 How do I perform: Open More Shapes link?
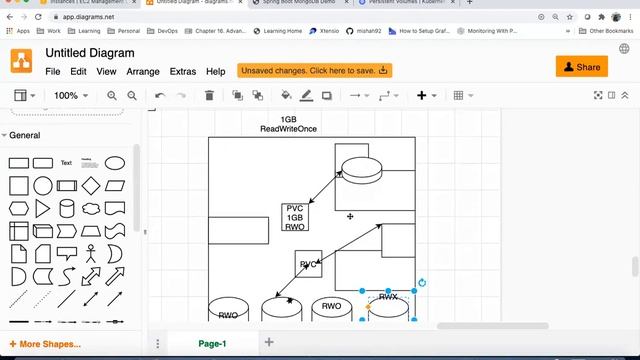click(x=45, y=344)
